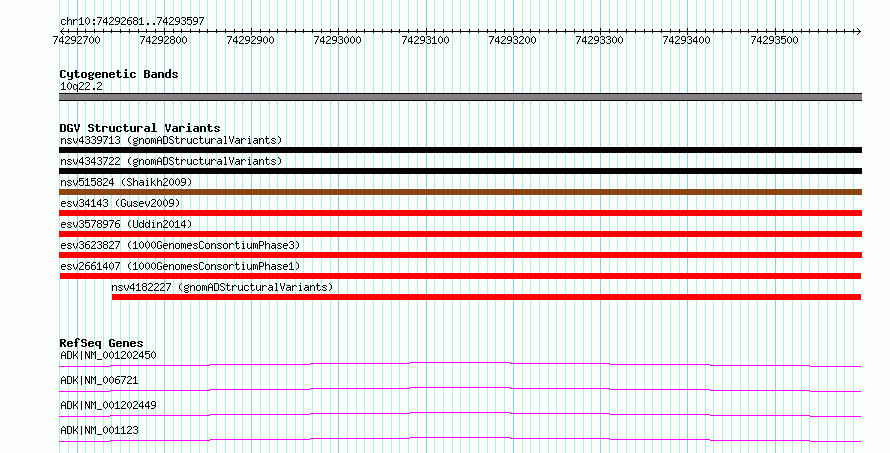Click the RefSeq Genes track title
The image size is (890, 453).
[101, 343]
